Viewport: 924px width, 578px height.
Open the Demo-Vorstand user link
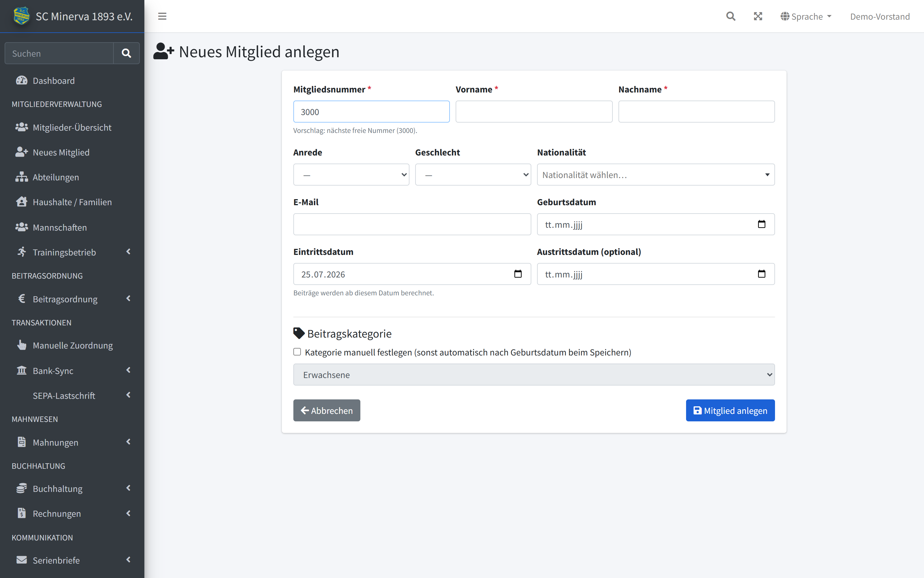880,16
